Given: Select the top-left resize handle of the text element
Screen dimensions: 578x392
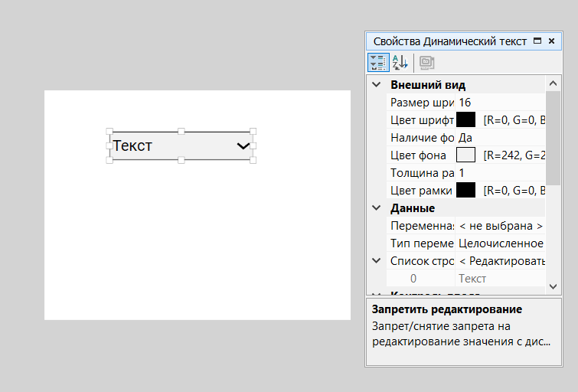Looking at the screenshot, I should pos(109,132).
